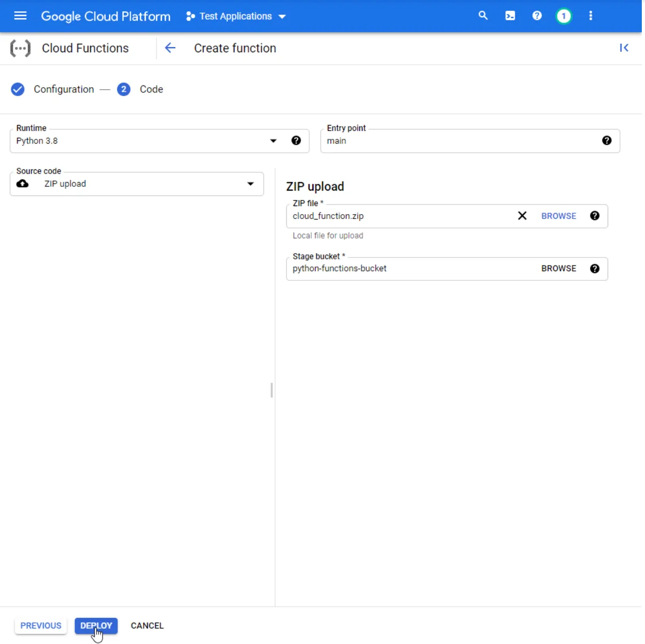Image resolution: width=645 pixels, height=644 pixels.
Task: Activate Cloud Shell terminal icon
Action: [x=510, y=16]
